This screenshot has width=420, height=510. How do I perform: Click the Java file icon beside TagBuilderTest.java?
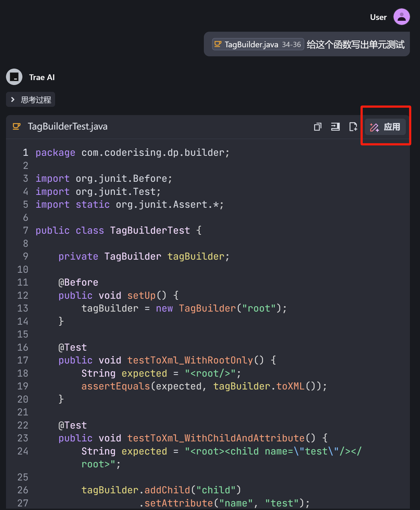17,126
